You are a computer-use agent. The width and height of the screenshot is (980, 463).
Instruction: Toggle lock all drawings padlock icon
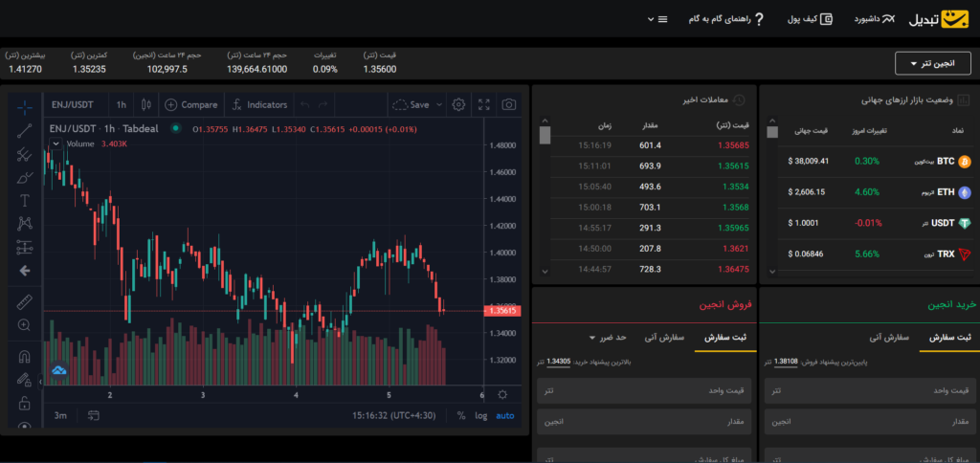click(x=24, y=403)
